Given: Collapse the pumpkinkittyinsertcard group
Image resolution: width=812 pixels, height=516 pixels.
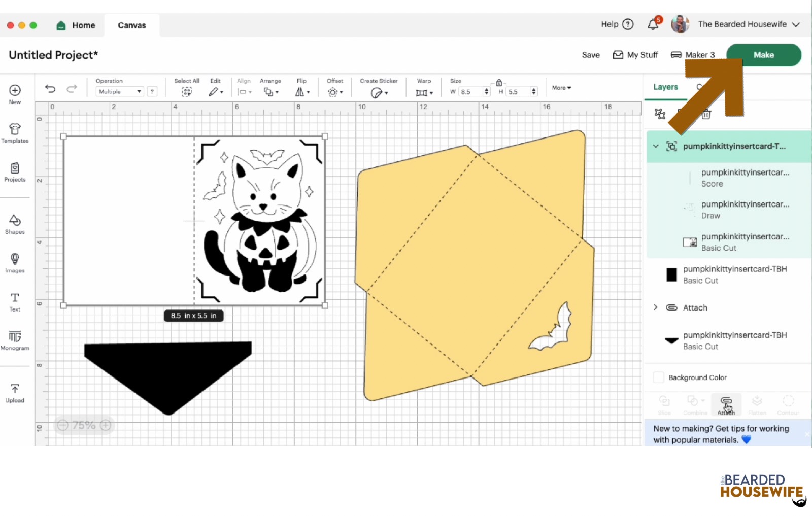Looking at the screenshot, I should click(656, 146).
